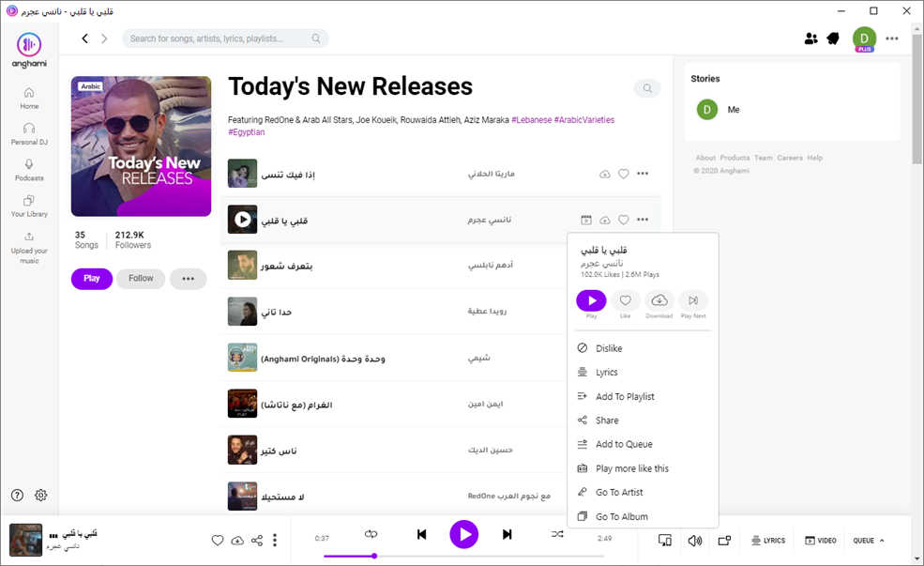
Task: Open more options for إذا فيك تنسى
Action: [643, 174]
